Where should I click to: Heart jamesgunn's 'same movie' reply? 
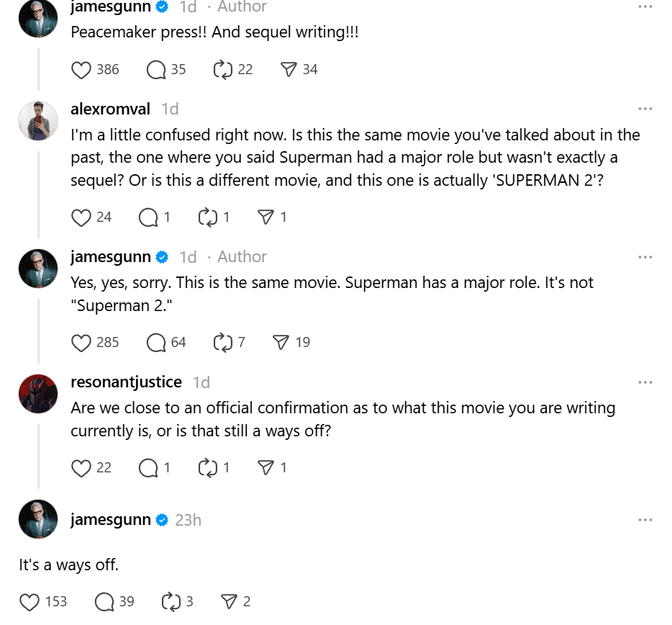click(x=81, y=343)
